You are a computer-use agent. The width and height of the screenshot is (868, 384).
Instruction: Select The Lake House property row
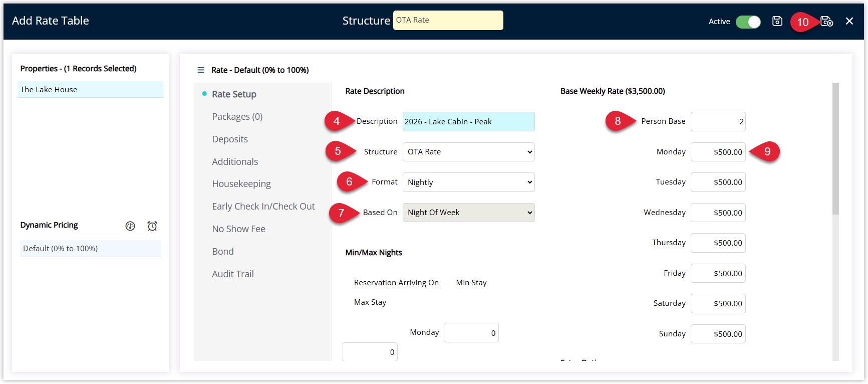click(90, 90)
